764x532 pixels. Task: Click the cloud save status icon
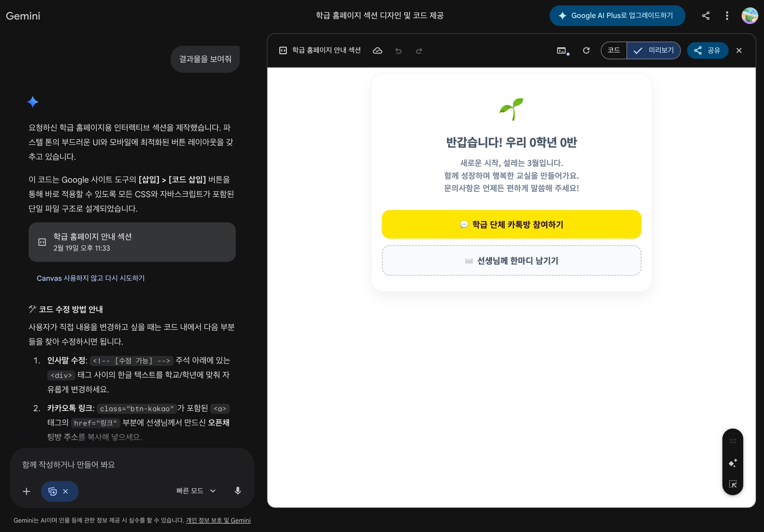coord(378,51)
